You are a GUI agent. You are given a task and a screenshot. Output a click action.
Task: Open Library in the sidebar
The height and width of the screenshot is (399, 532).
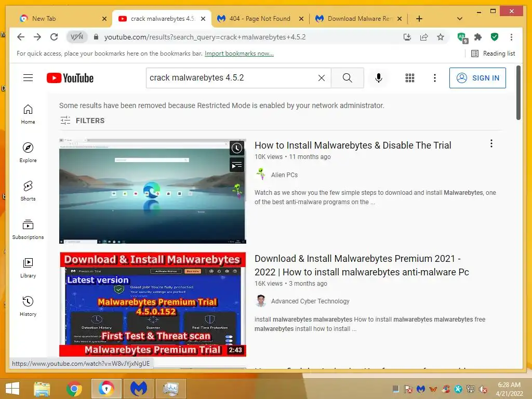pos(28,268)
